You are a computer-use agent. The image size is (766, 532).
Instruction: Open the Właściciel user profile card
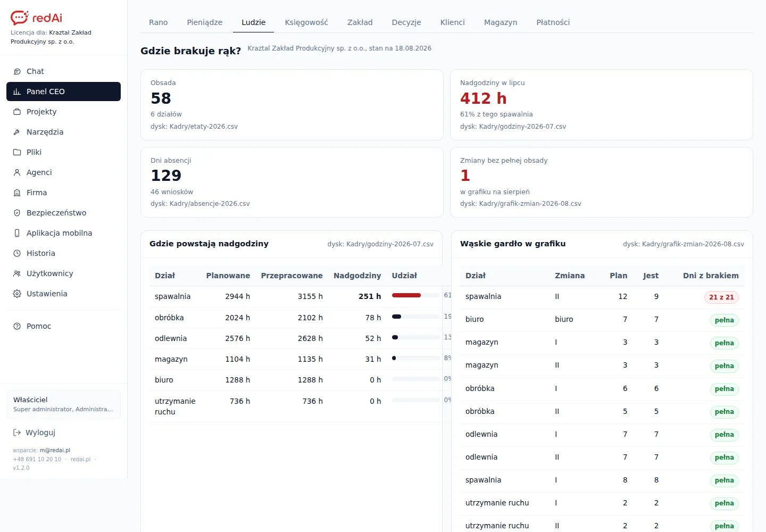pos(63,404)
